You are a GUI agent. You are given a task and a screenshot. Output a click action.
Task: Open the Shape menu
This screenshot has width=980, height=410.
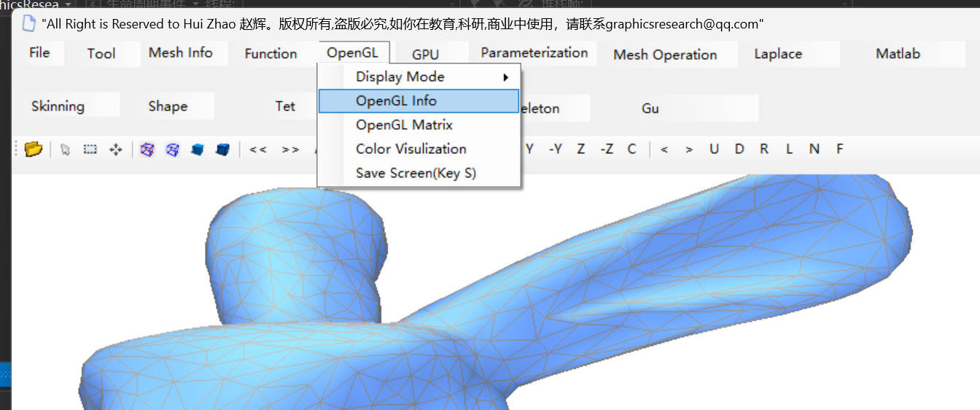coord(168,106)
